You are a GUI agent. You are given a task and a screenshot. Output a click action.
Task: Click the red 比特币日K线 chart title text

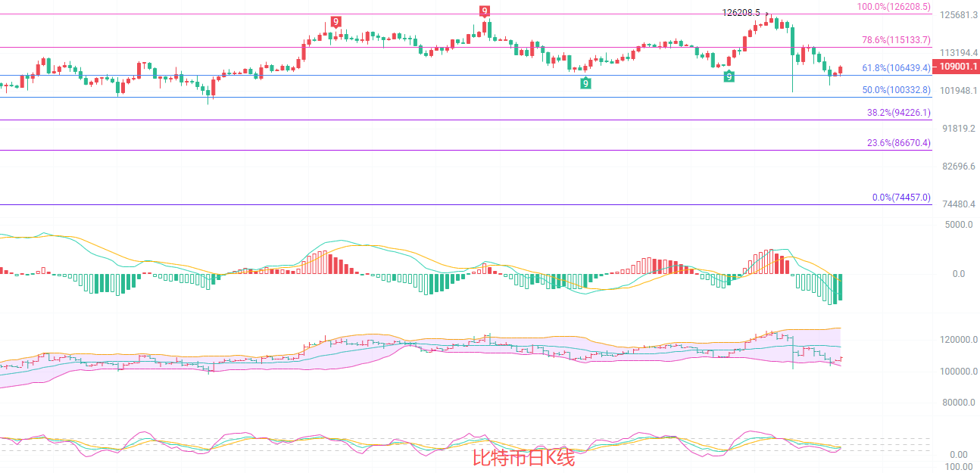pos(523,459)
